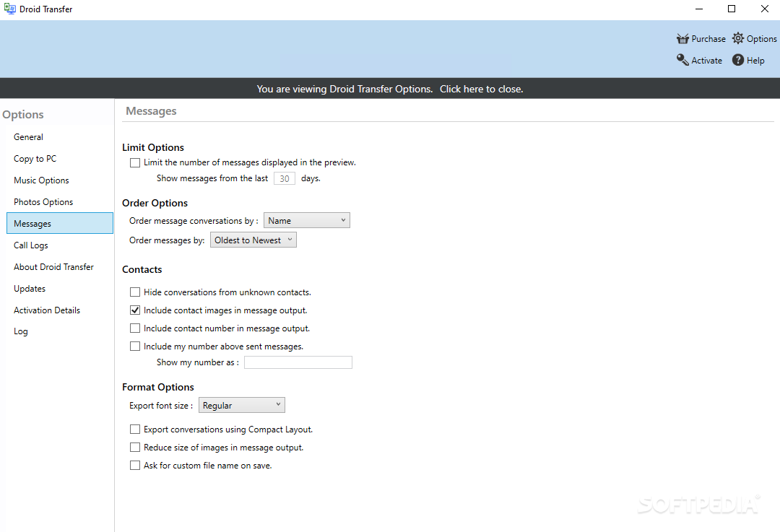Close the Droid Transfer window
The width and height of the screenshot is (780, 532).
765,9
